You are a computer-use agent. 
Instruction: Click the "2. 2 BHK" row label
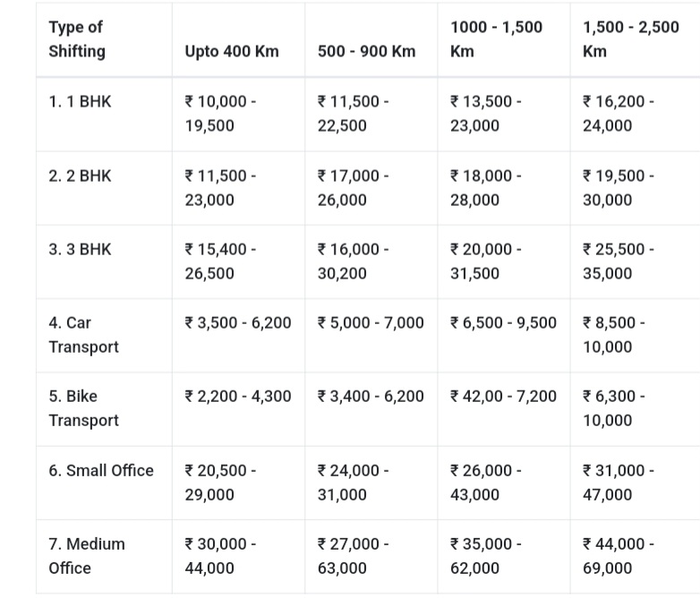(81, 175)
